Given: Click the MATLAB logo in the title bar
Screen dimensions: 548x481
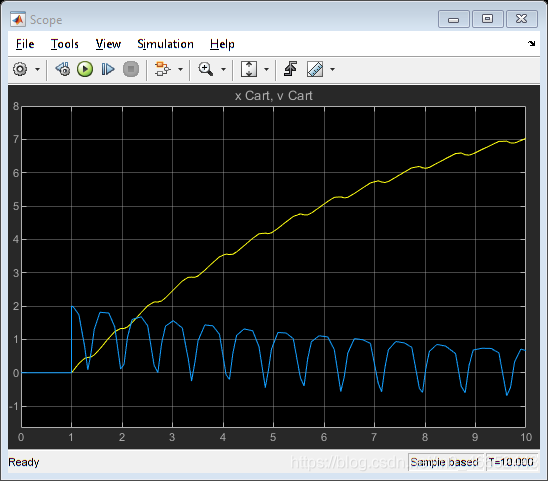Looking at the screenshot, I should click(x=18, y=19).
